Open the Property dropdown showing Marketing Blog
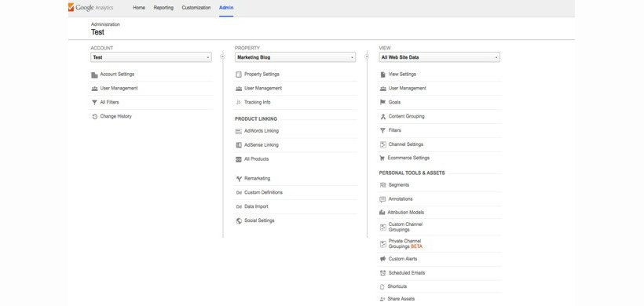 pos(295,57)
